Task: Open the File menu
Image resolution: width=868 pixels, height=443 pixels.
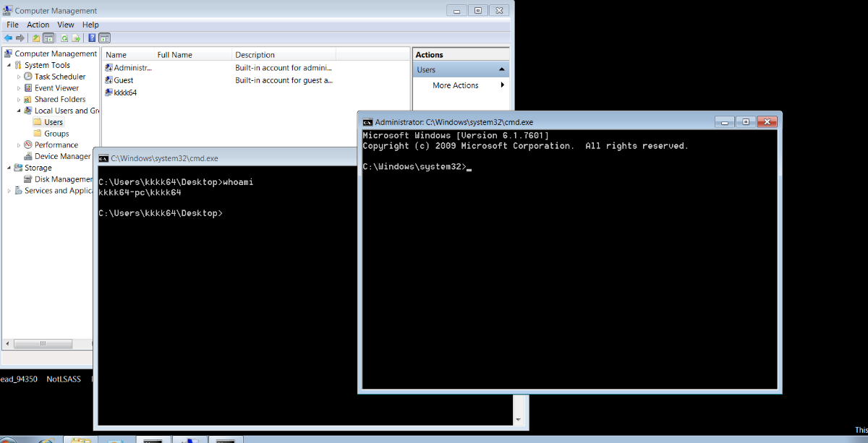Action: 12,25
